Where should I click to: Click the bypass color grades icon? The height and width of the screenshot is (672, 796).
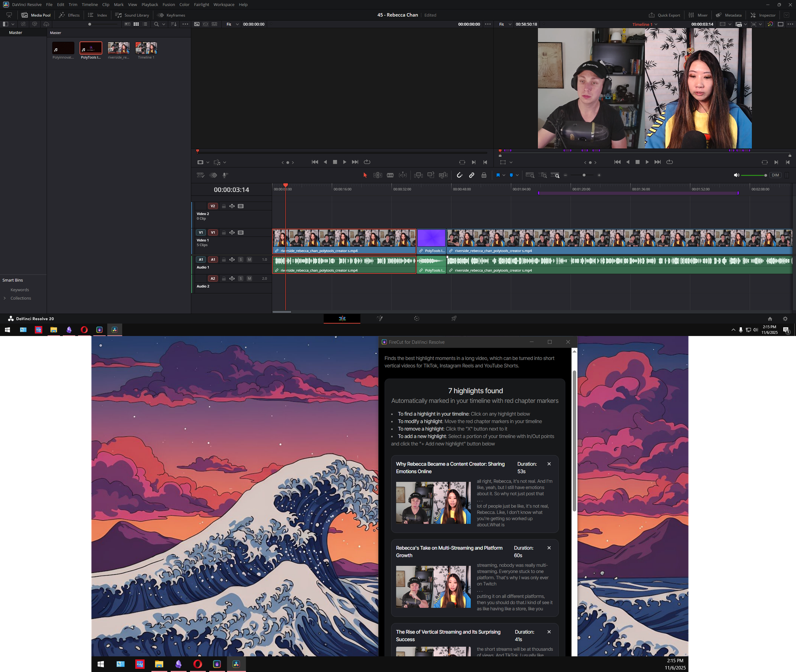click(771, 24)
